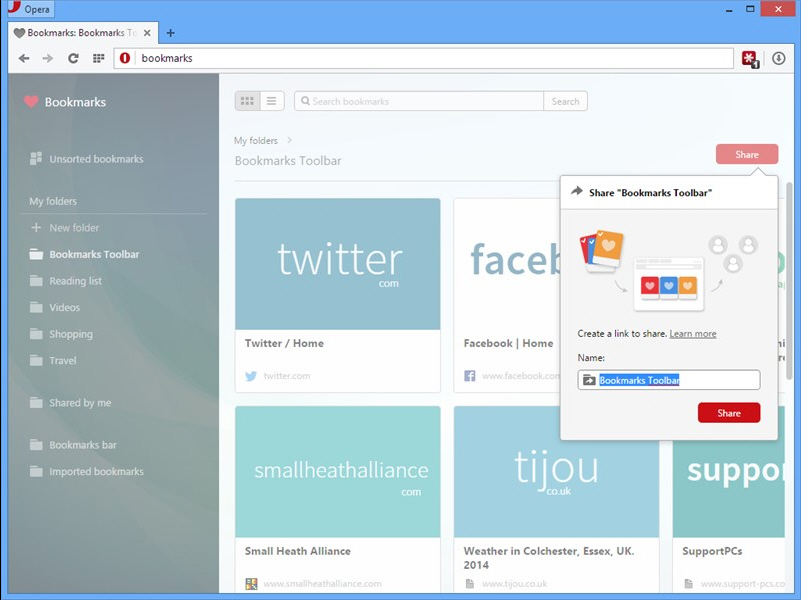Click the red extension icon in toolbar
Screen dimensions: 801x600
(x=749, y=58)
